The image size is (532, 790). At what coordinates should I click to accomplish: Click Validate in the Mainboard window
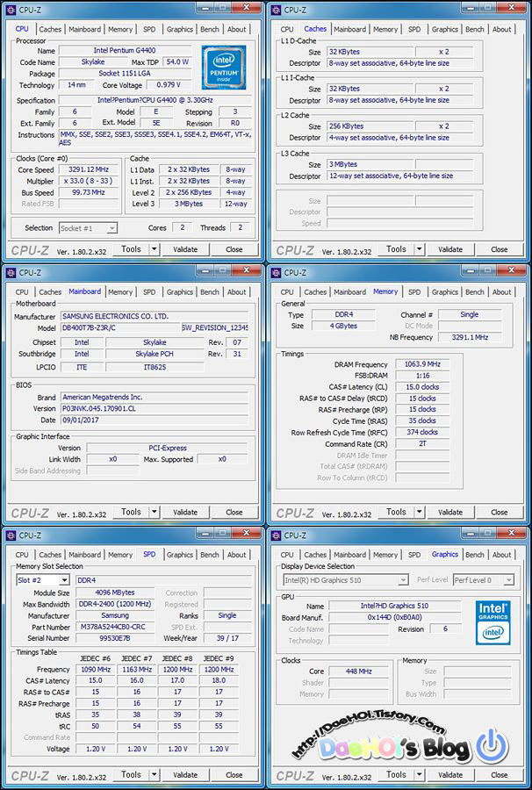tap(185, 512)
